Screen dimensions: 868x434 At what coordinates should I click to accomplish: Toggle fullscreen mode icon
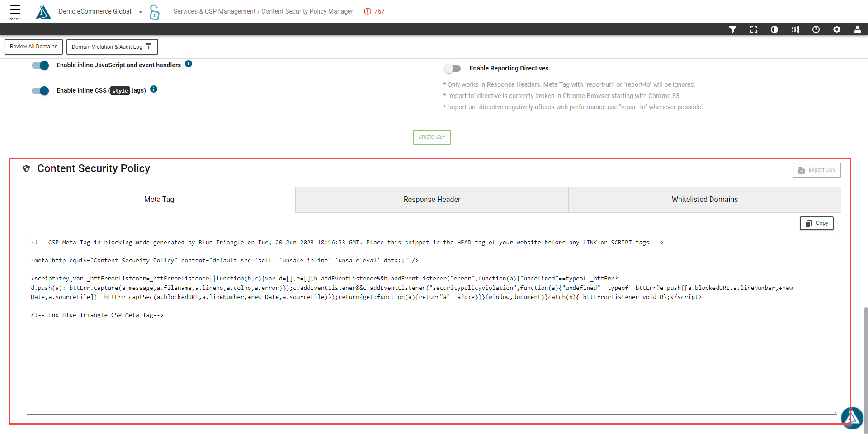click(753, 29)
